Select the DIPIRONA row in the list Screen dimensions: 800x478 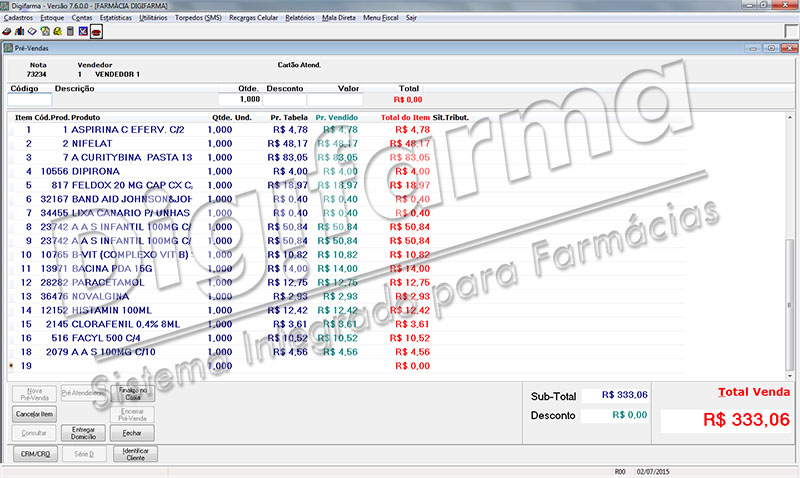pos(347,171)
